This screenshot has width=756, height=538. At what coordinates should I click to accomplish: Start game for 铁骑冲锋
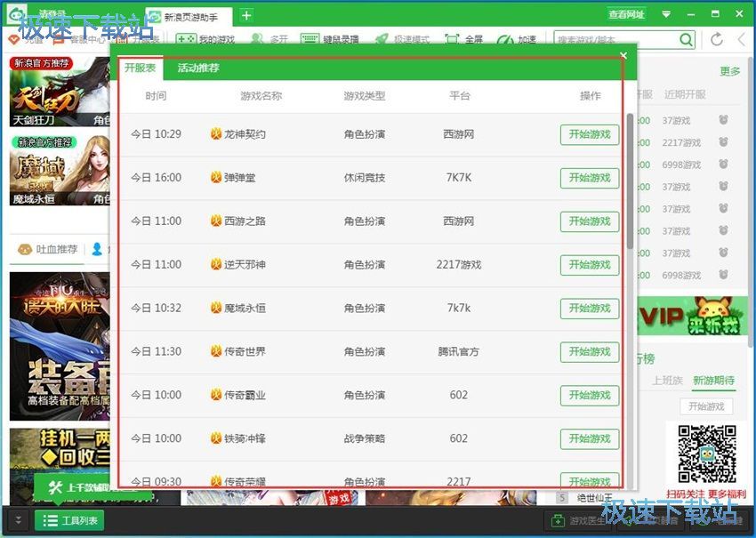(590, 438)
